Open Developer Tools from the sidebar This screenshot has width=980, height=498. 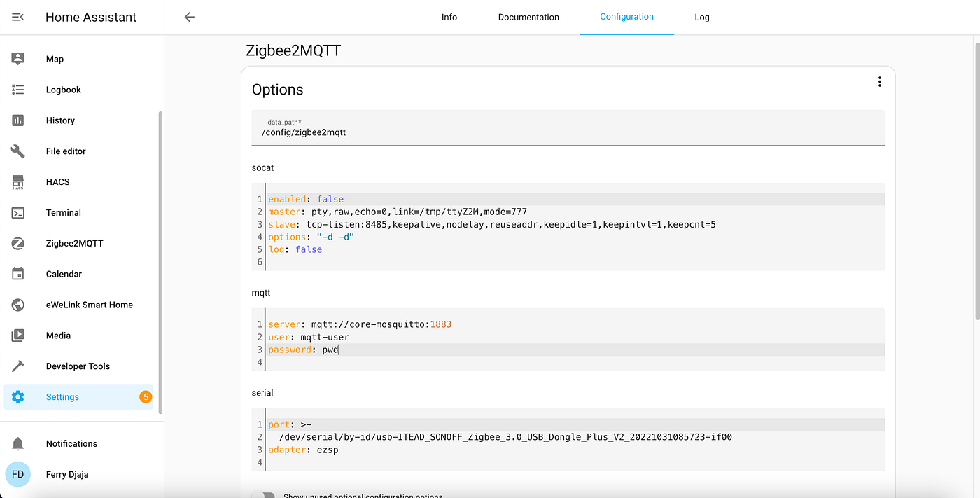[78, 366]
